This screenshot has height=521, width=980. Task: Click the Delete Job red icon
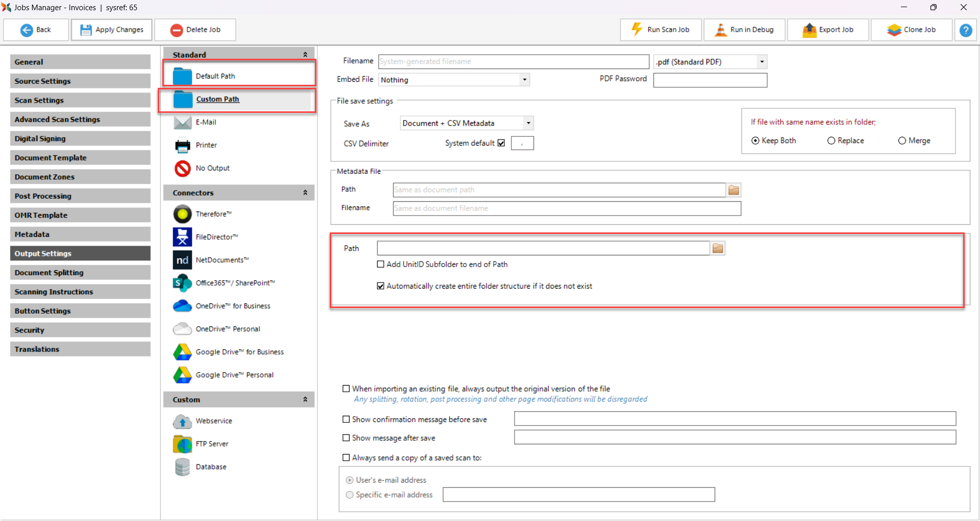(177, 30)
